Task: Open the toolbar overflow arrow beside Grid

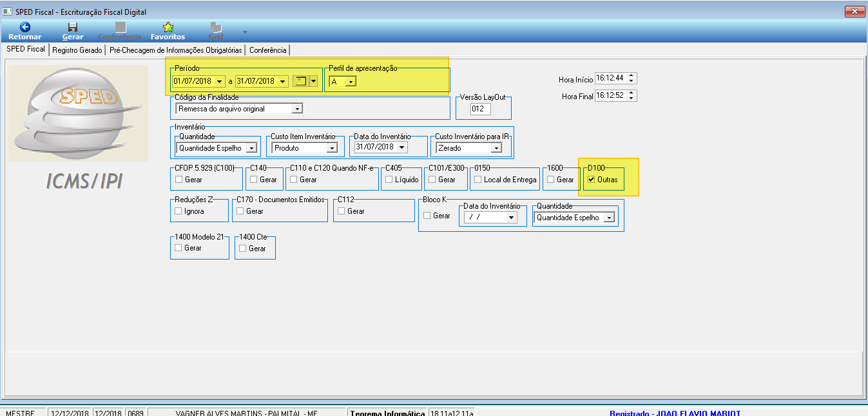Action: pyautogui.click(x=245, y=32)
